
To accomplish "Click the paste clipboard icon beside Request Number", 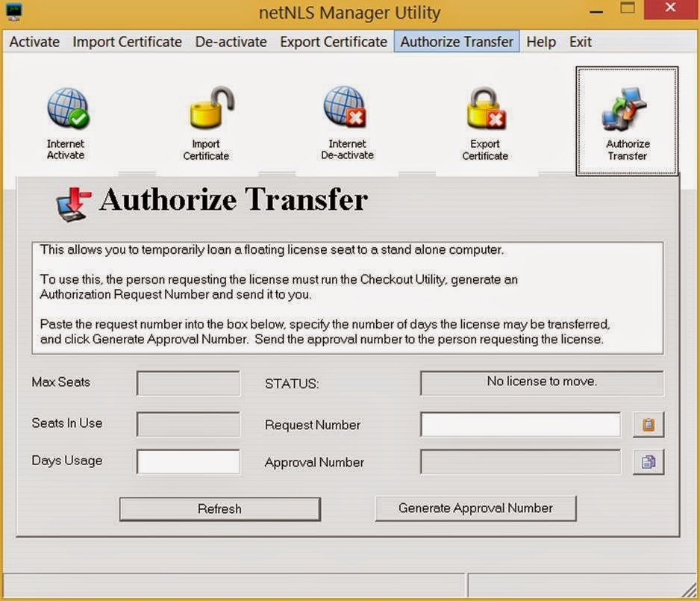I will click(x=649, y=424).
